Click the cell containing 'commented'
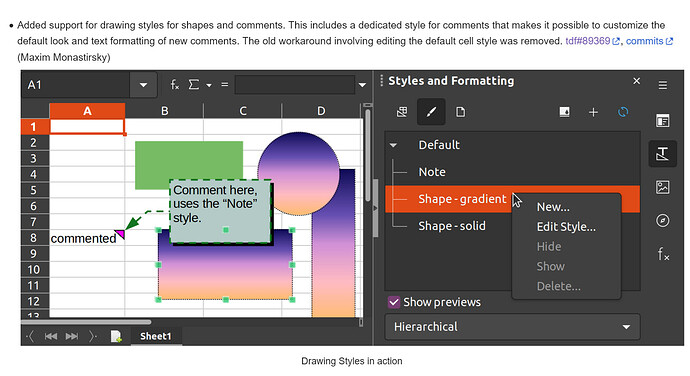The width and height of the screenshot is (690, 376). (87, 238)
